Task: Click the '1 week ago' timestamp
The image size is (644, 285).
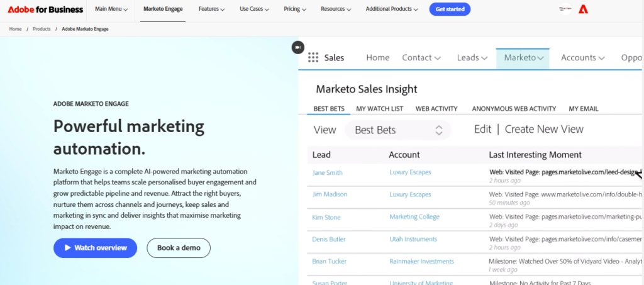Action: 502,269
